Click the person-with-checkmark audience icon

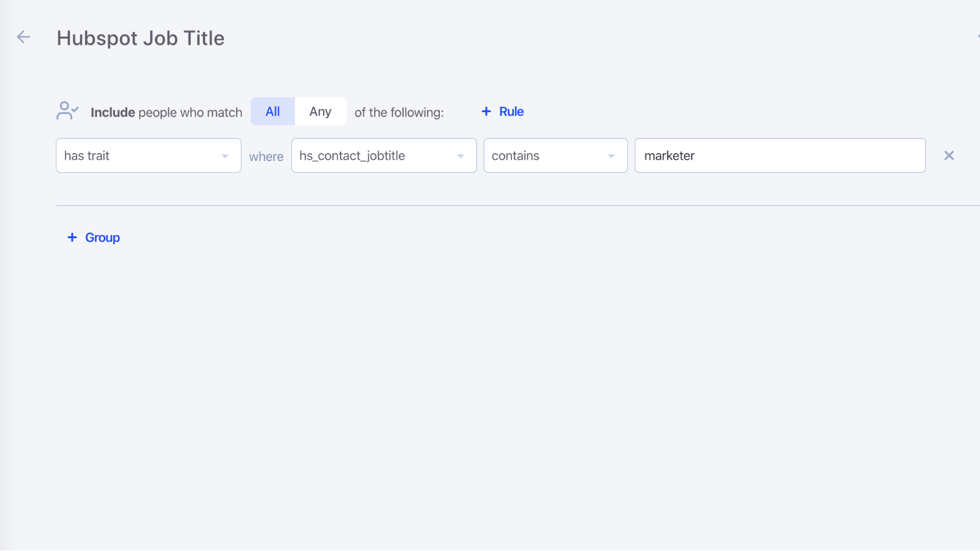[67, 111]
